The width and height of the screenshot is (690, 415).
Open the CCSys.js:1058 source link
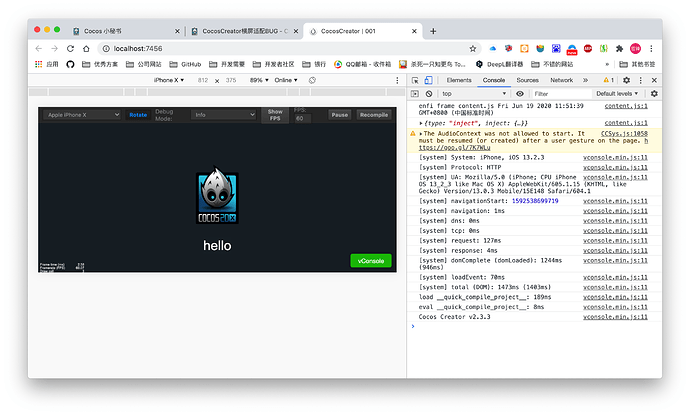624,133
